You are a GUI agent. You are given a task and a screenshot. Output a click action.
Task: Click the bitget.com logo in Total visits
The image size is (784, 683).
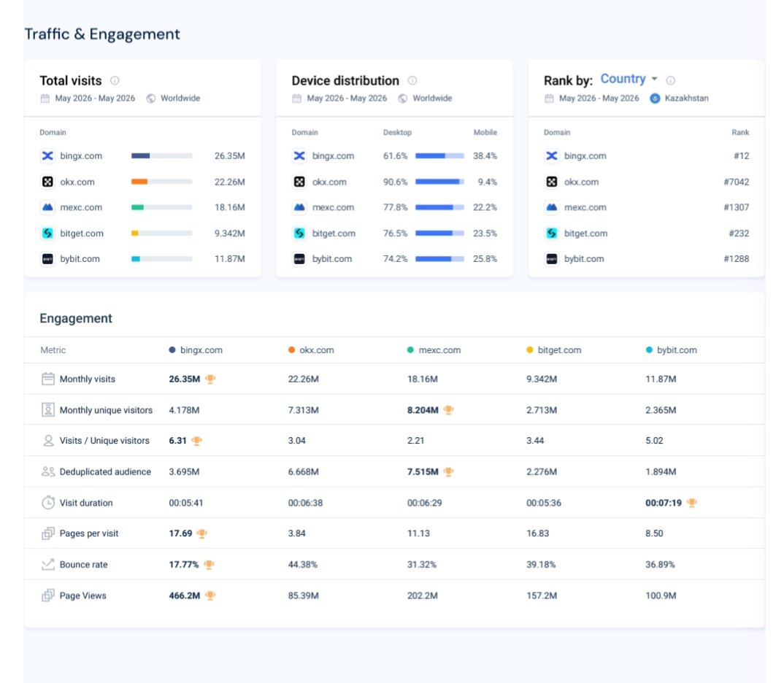47,234
